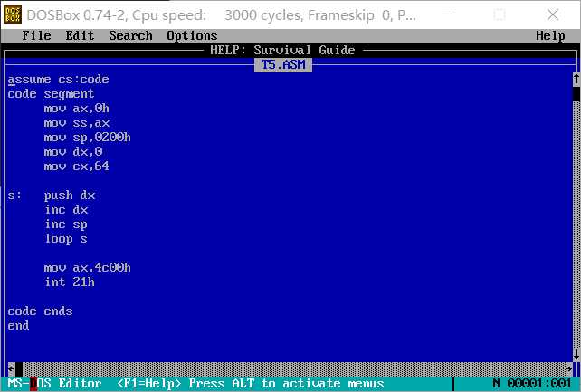Viewport: 581px width, 392px height.
Task: Click the 'mov ss,ax' line
Action: pyautogui.click(x=76, y=122)
